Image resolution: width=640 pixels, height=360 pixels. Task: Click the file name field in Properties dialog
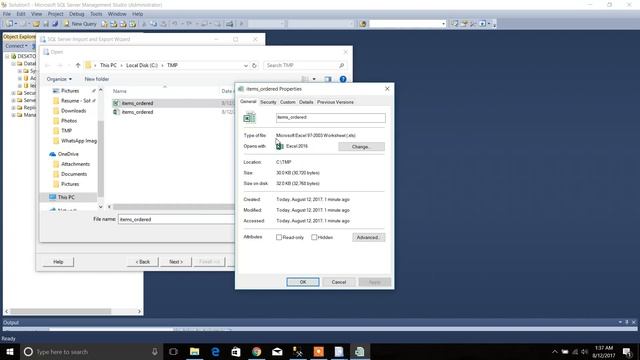click(x=331, y=118)
